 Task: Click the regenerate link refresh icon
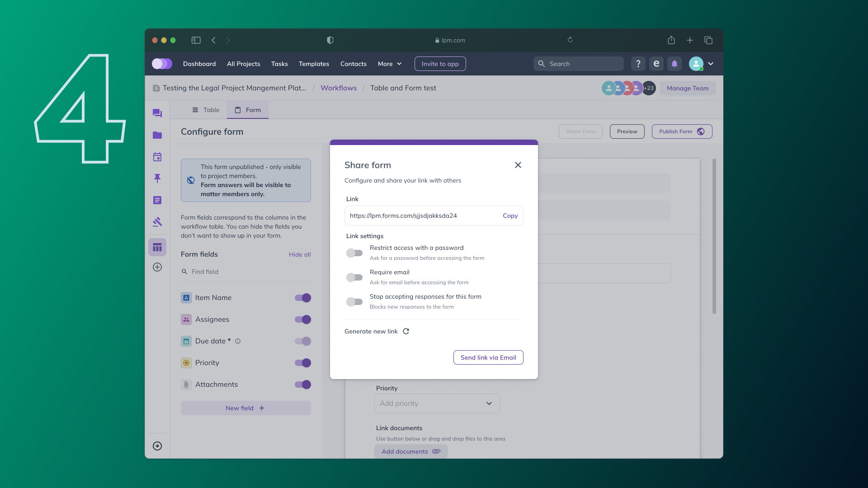tap(406, 331)
